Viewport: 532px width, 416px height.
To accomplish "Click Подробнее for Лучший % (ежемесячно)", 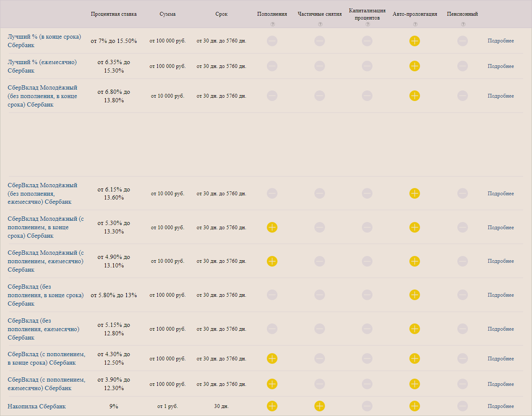I will click(501, 66).
